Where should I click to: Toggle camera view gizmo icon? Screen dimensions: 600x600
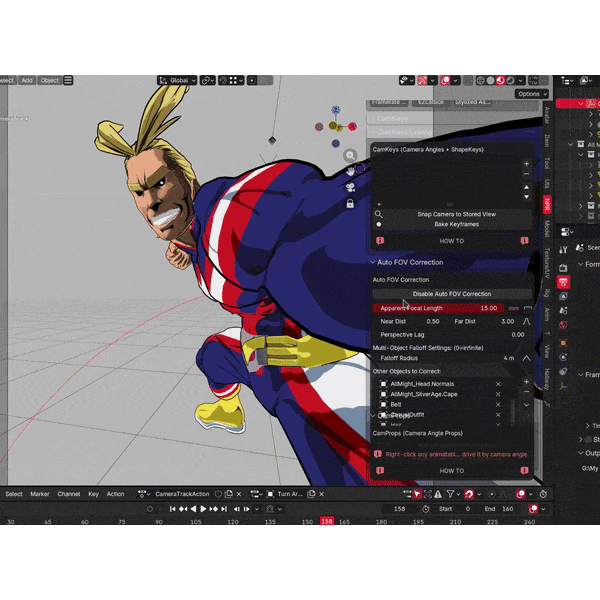point(351,188)
